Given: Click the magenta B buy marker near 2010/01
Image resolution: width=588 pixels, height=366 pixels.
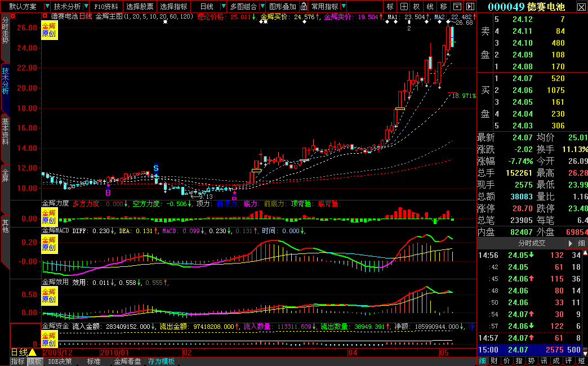Looking at the screenshot, I should point(108,193).
